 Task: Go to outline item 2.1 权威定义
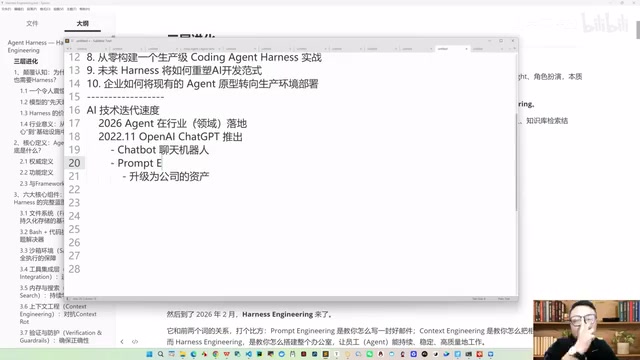pos(36,162)
